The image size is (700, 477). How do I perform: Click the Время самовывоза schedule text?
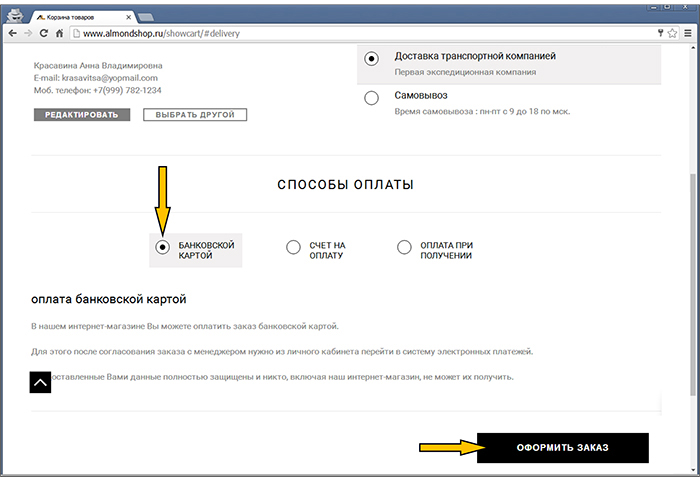coord(482,111)
